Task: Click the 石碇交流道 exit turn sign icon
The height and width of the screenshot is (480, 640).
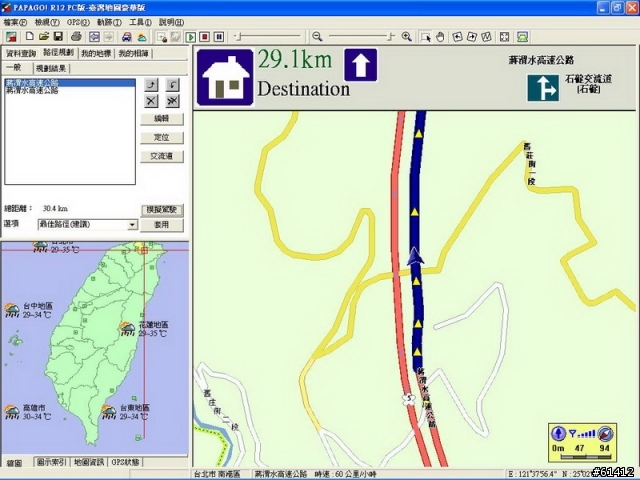Action: [x=543, y=88]
